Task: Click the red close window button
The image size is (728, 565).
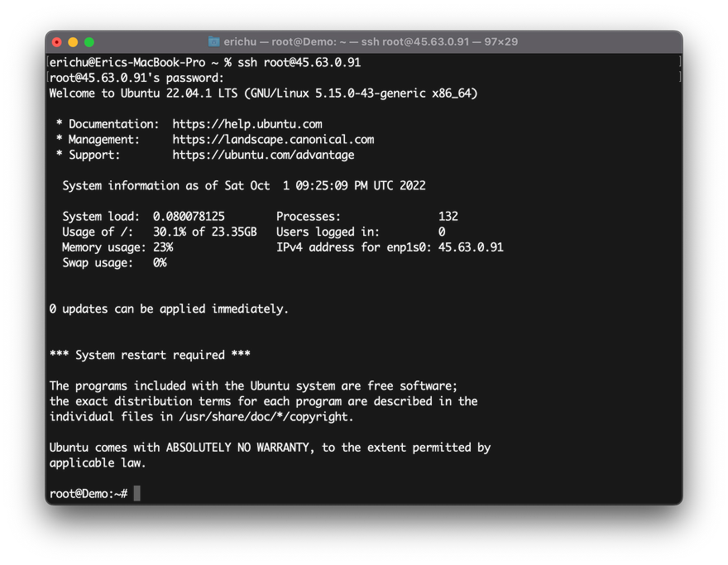Action: 56,42
